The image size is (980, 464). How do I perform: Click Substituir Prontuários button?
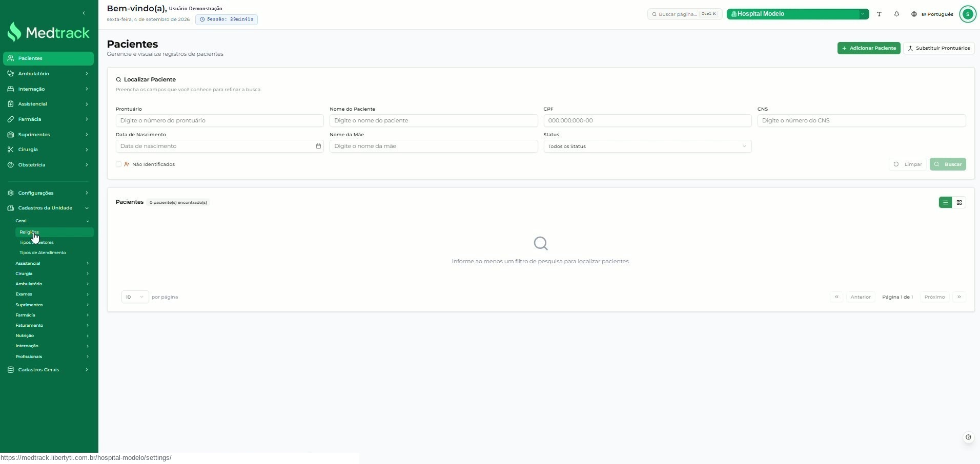(x=939, y=48)
